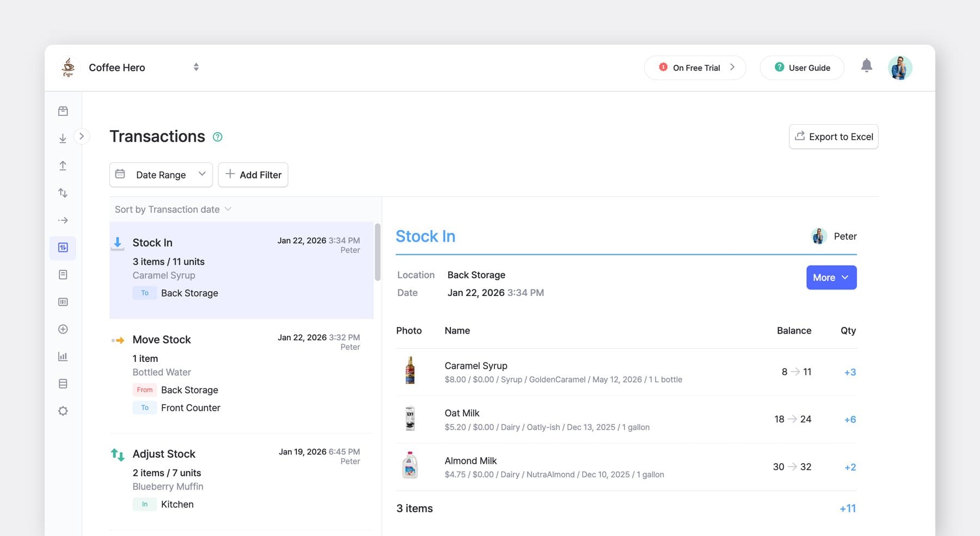Open the Coffee Hero workspace switcher
Viewport: 980px width, 536px height.
coord(195,67)
